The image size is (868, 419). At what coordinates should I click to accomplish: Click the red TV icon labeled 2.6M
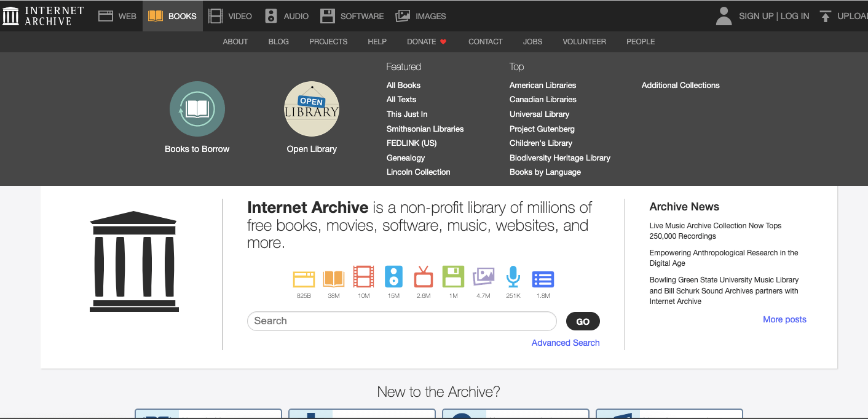(x=424, y=277)
